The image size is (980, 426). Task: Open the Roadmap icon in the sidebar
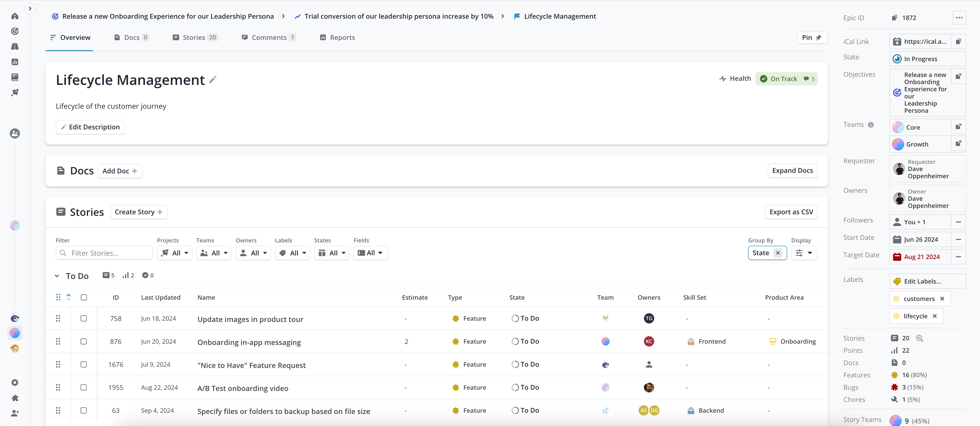tap(15, 46)
